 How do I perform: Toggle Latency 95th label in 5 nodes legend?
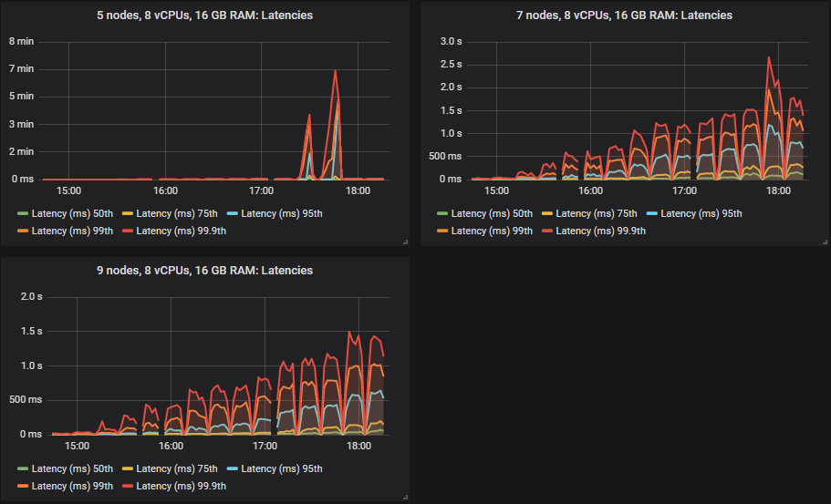pyautogui.click(x=275, y=213)
